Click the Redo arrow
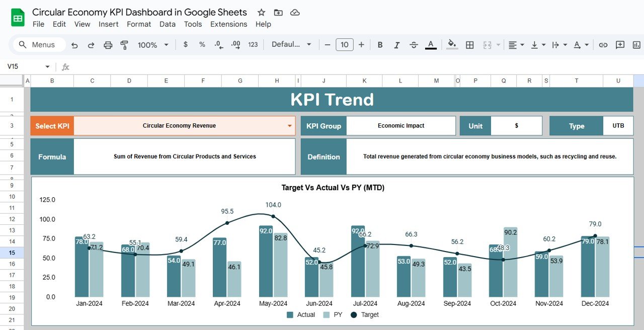 coord(91,45)
